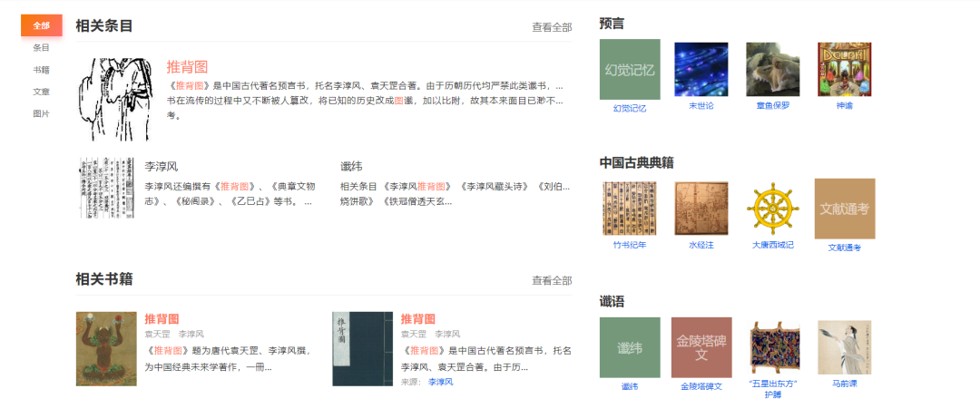
Task: Click the 大唐西域记 caption link
Action: 773,245
